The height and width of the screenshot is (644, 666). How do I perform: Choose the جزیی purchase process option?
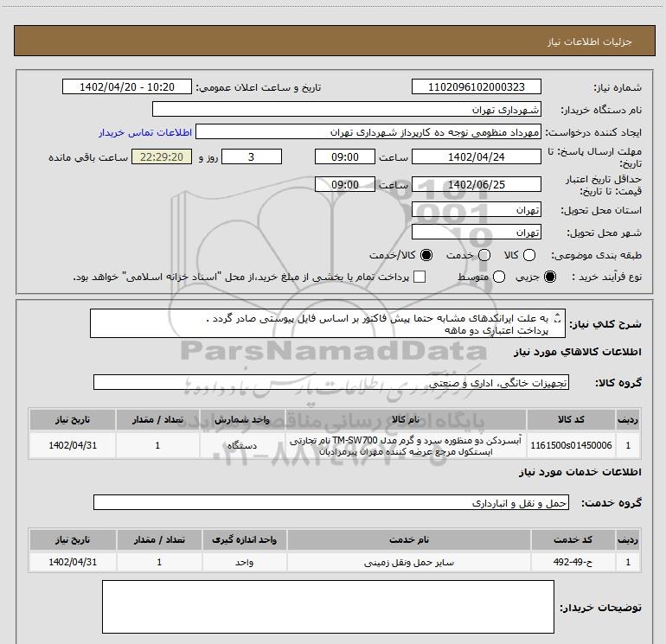(550, 277)
